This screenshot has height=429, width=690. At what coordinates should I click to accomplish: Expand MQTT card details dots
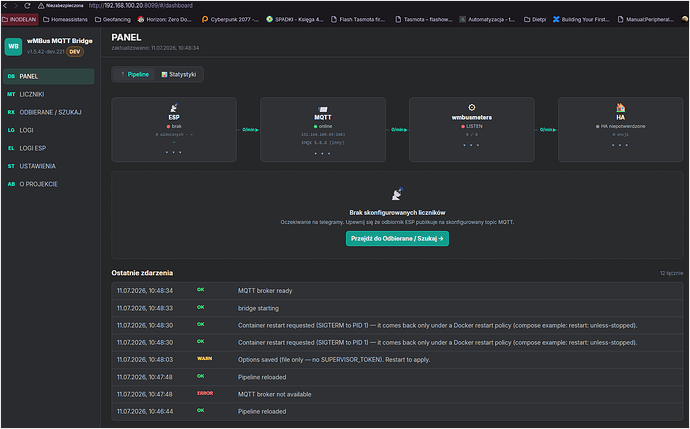tap(323, 154)
